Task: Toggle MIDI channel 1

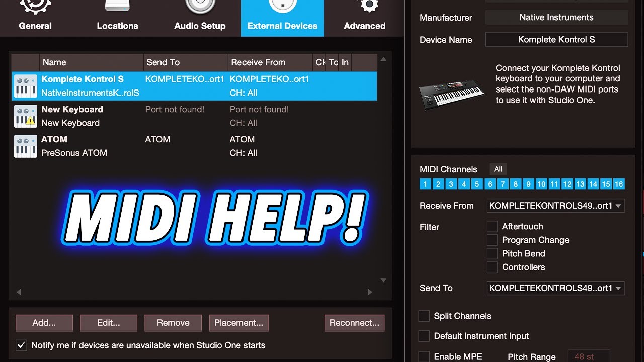Action: [425, 184]
